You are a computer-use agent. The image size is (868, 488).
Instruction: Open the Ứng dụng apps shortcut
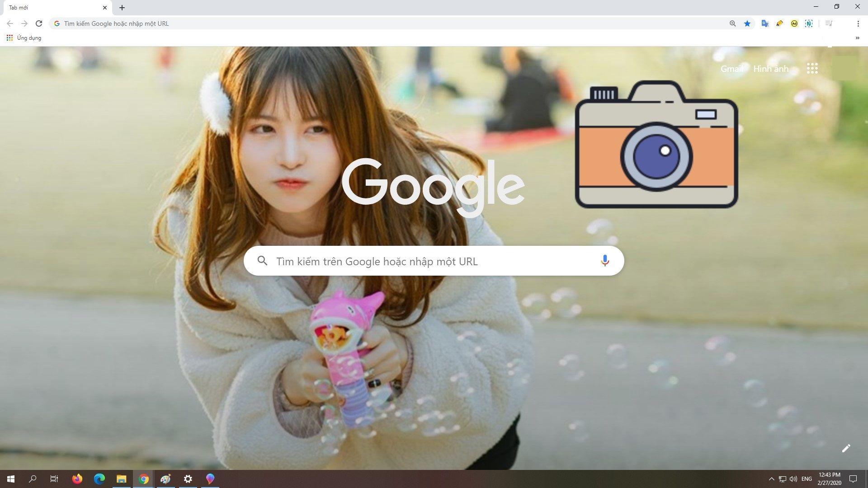[x=24, y=38]
